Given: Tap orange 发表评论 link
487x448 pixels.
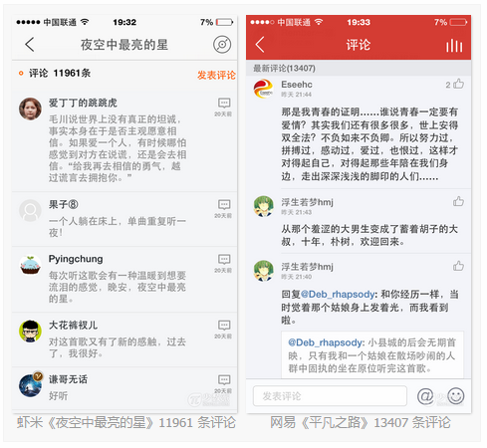Looking at the screenshot, I should [x=216, y=75].
